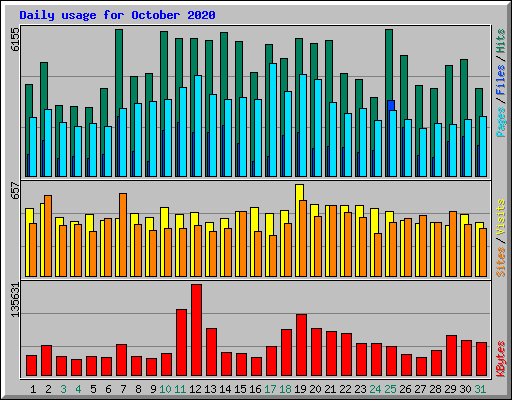Select green weekend day label 25

[x=390, y=389]
